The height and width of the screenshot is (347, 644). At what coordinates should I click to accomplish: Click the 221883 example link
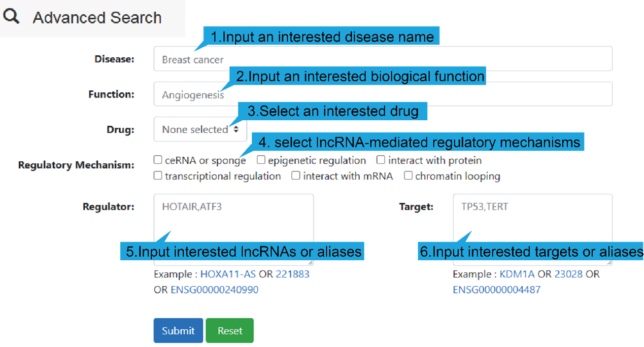click(292, 274)
